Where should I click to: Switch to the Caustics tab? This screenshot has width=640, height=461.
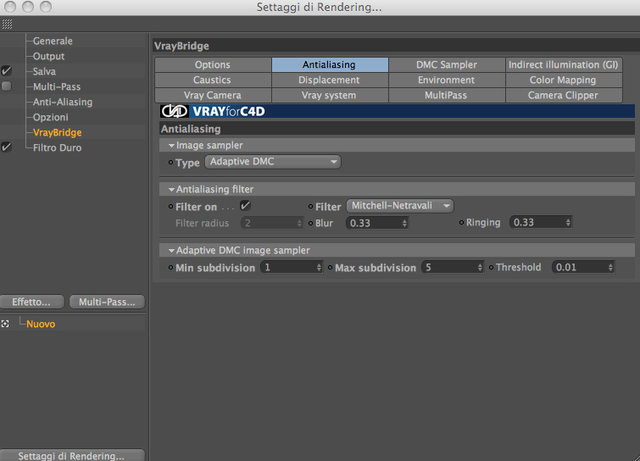213,80
